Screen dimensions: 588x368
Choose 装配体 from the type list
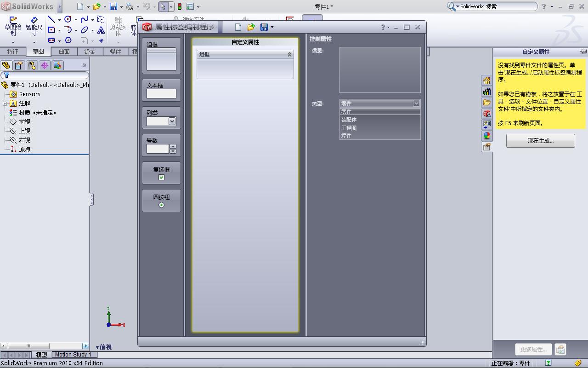[380, 120]
